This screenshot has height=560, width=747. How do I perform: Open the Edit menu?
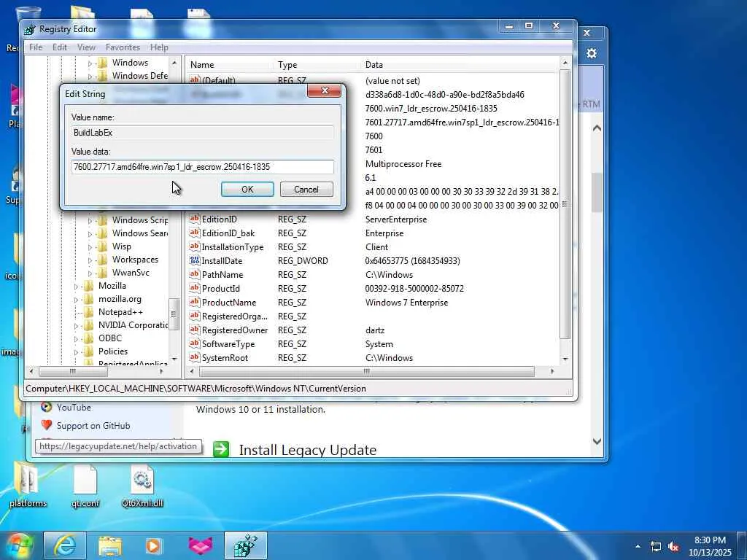[x=60, y=47]
